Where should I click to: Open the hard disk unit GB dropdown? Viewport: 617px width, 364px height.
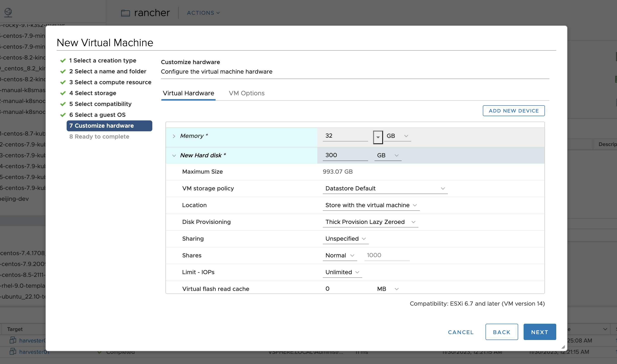388,155
